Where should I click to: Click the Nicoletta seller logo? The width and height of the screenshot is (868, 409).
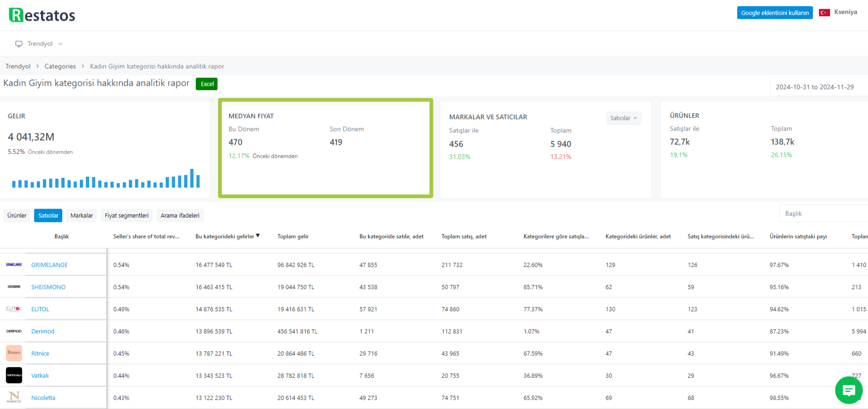pyautogui.click(x=14, y=397)
